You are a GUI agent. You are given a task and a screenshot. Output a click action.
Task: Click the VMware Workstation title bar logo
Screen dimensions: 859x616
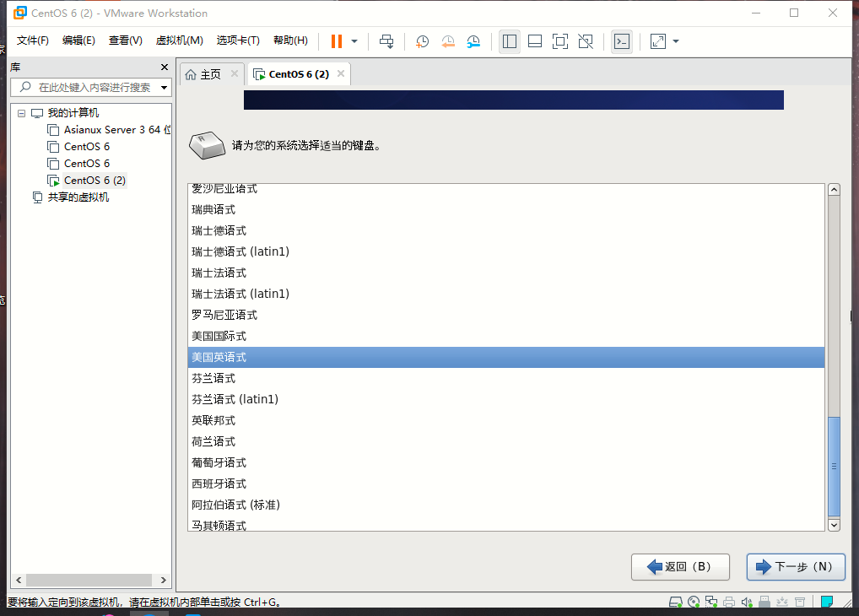click(x=20, y=13)
